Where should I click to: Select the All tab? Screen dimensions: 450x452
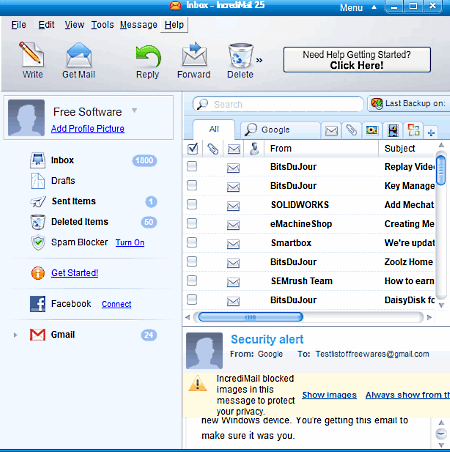coord(214,129)
